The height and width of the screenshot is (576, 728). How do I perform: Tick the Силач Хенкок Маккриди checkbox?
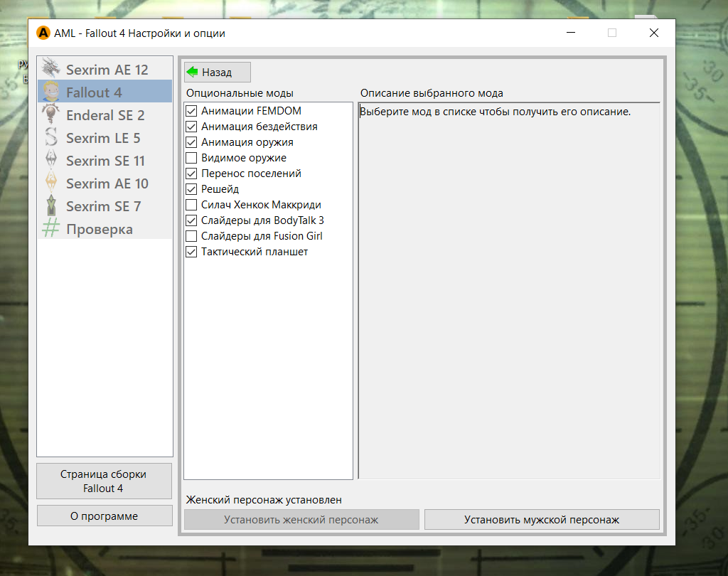coord(191,205)
